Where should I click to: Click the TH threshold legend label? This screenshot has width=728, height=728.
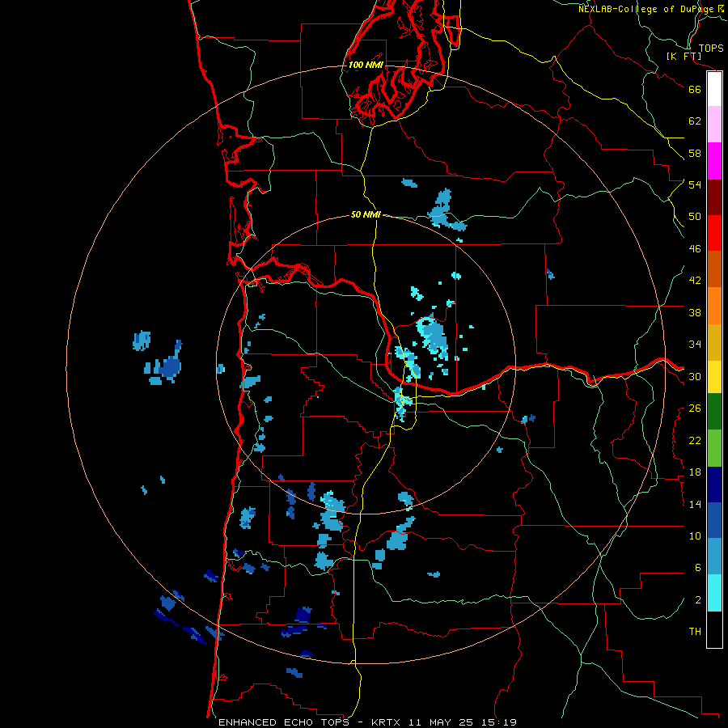pos(695,632)
